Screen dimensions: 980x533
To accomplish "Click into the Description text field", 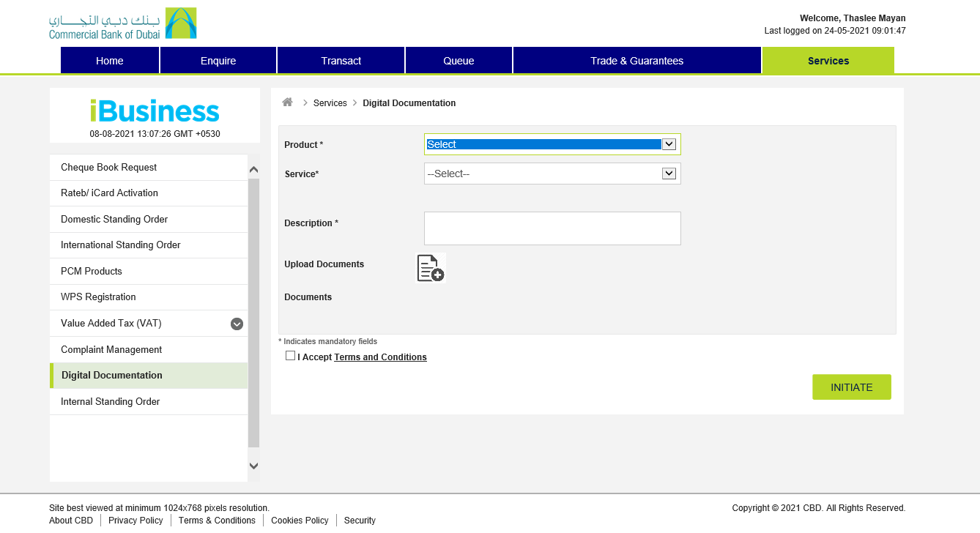I will coord(552,228).
